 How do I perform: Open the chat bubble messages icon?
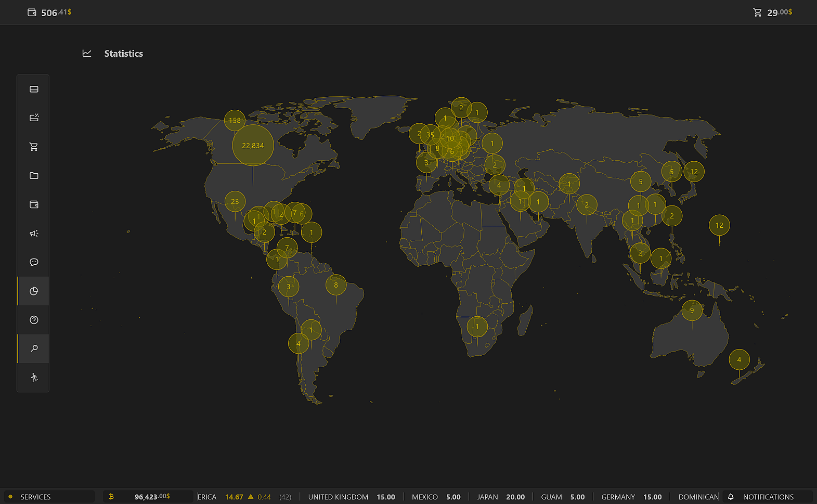[x=34, y=262]
